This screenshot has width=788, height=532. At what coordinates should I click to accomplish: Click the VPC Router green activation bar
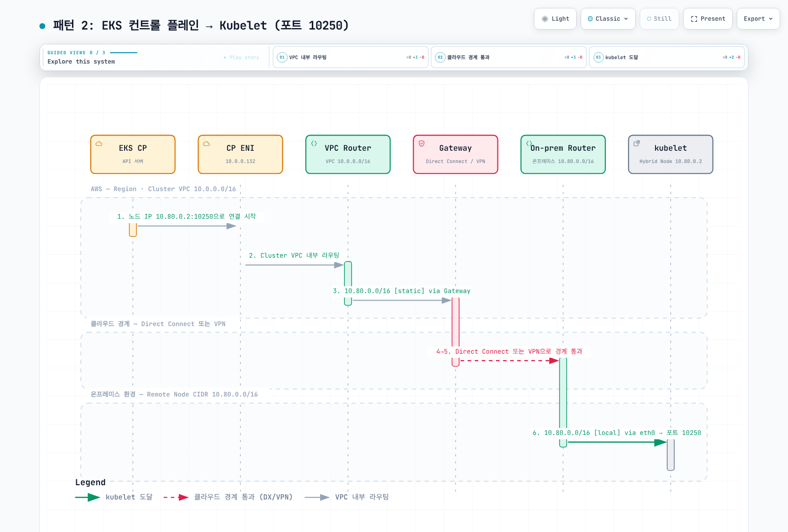coord(348,283)
